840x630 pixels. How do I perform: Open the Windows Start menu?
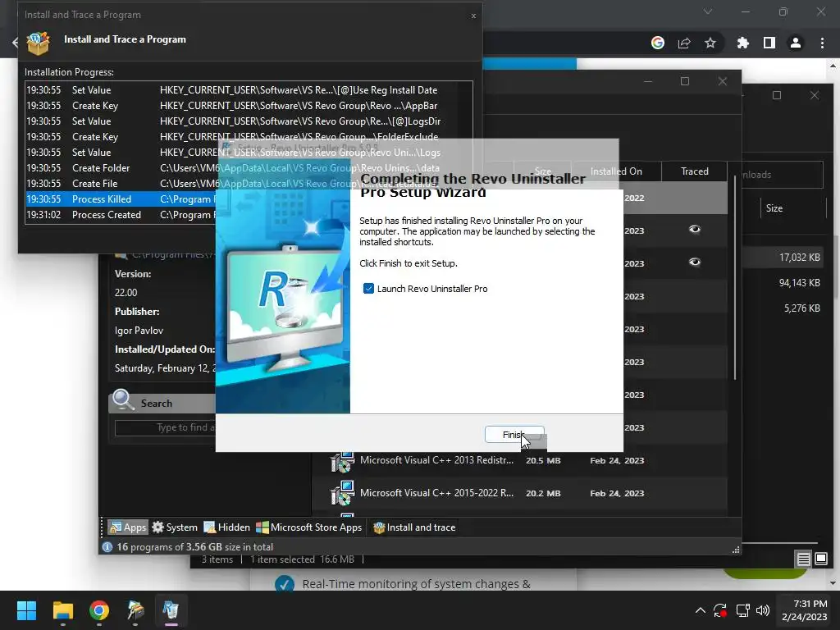(x=26, y=610)
